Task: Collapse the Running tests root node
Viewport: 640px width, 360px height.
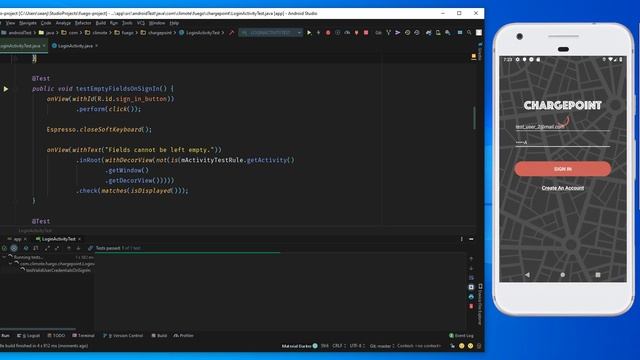Action: click(x=4, y=257)
